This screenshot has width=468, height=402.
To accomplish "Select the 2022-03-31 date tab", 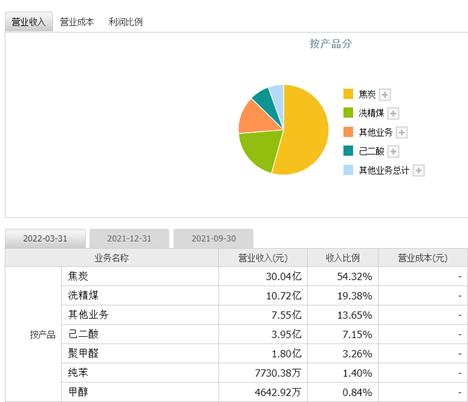I will tap(45, 238).
